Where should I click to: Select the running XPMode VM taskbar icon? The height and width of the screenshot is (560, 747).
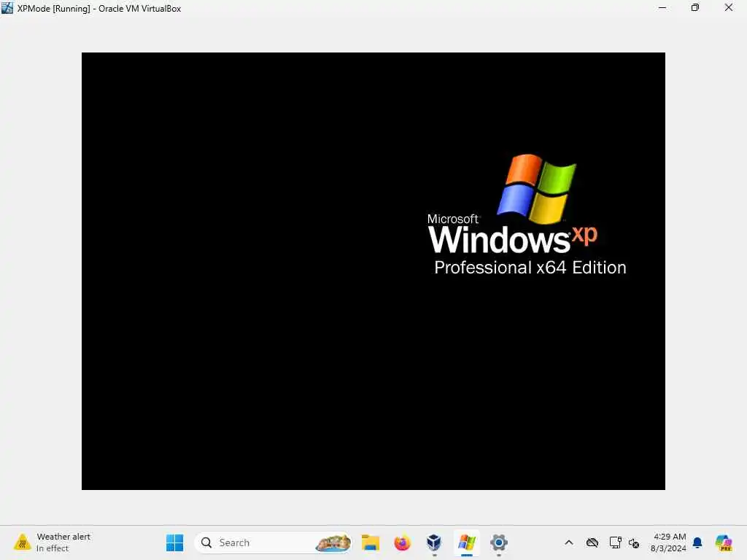(x=466, y=542)
